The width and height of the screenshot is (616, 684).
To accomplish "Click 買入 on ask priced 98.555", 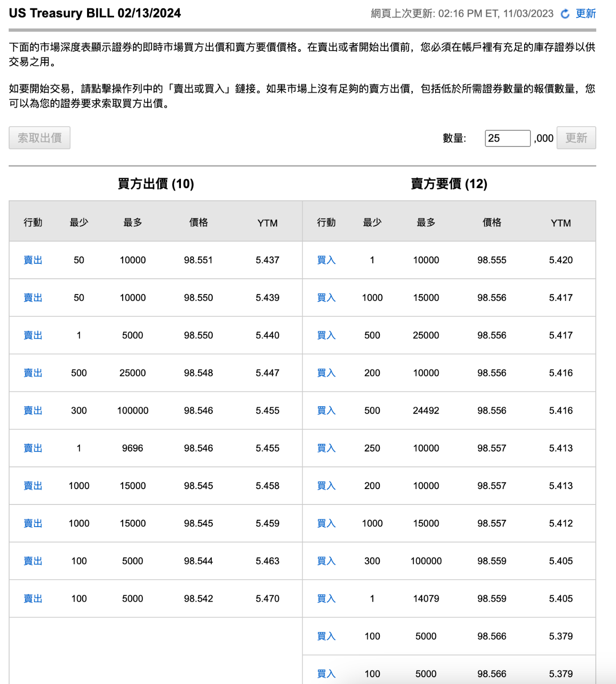I will 326,260.
